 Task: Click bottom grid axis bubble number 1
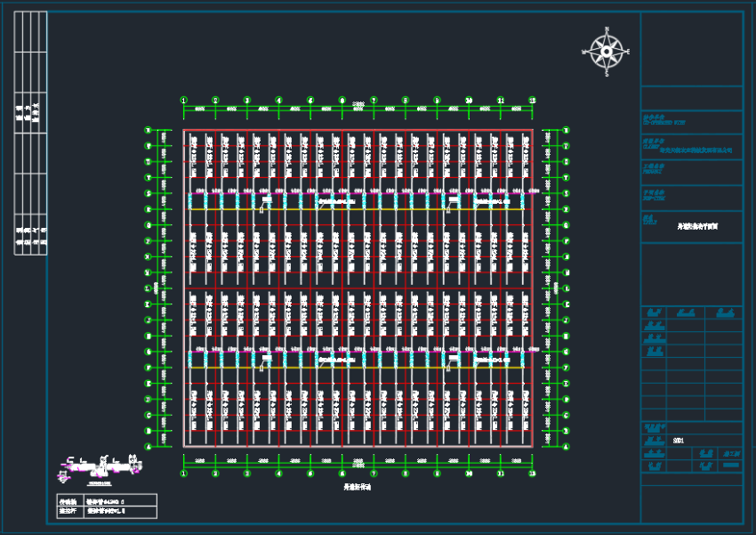point(183,474)
